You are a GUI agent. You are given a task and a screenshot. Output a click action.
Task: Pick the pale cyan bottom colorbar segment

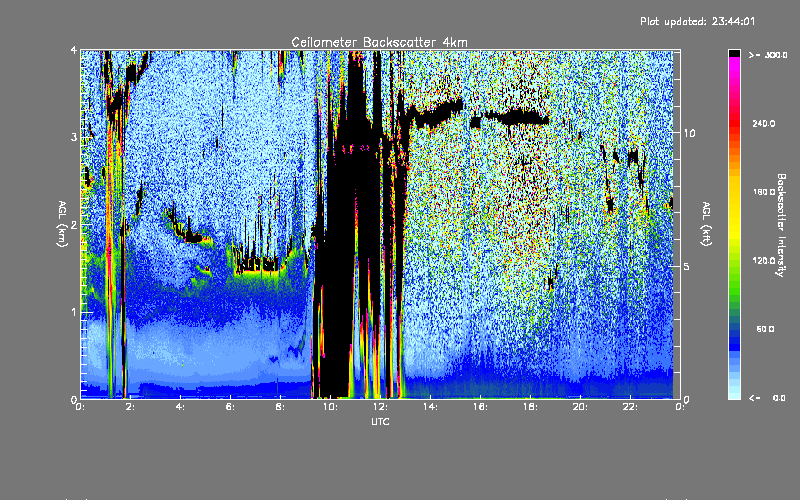[734, 394]
